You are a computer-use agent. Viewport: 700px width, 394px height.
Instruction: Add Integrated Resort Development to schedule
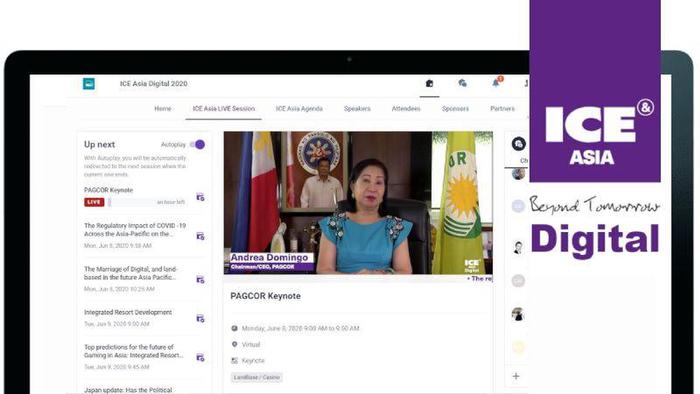200,318
